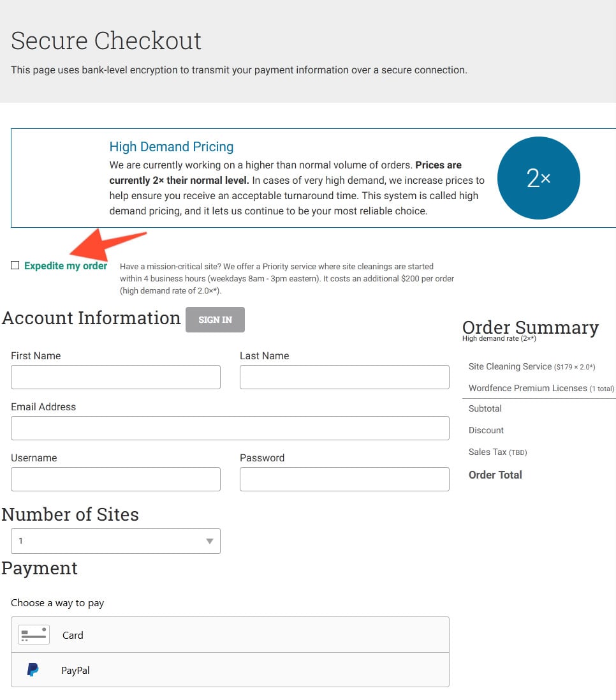
Task: Click into the Email Address field
Action: coord(230,428)
